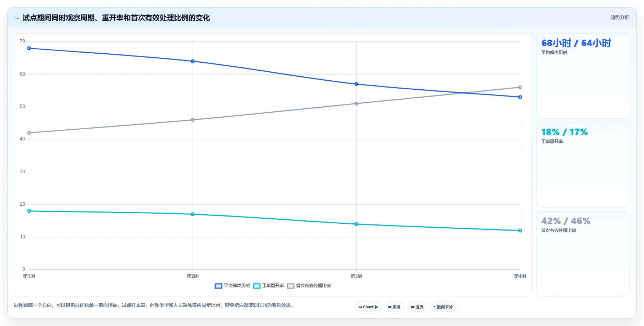The width and height of the screenshot is (644, 326).
Task: Click the week 4 gray point at 56
Action: (x=520, y=87)
